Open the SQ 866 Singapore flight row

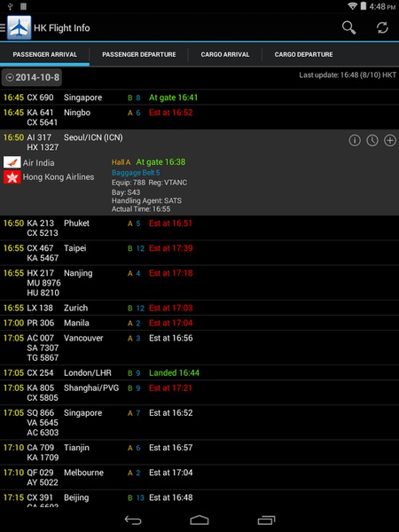click(199, 422)
